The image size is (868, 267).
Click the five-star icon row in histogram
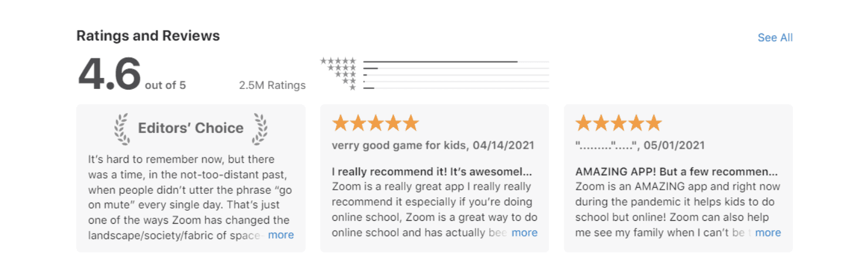[x=338, y=61]
